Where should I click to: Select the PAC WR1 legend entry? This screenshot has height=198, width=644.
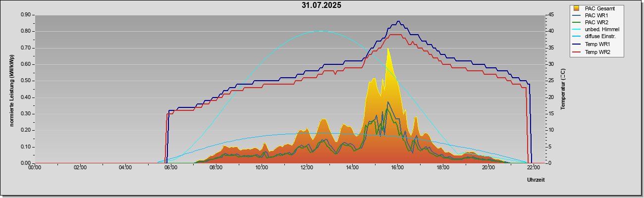point(596,16)
